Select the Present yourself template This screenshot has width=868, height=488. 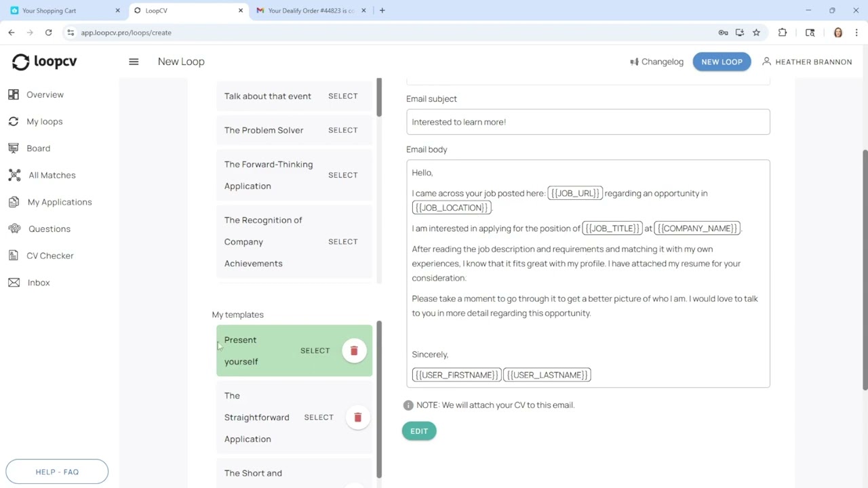coord(315,350)
